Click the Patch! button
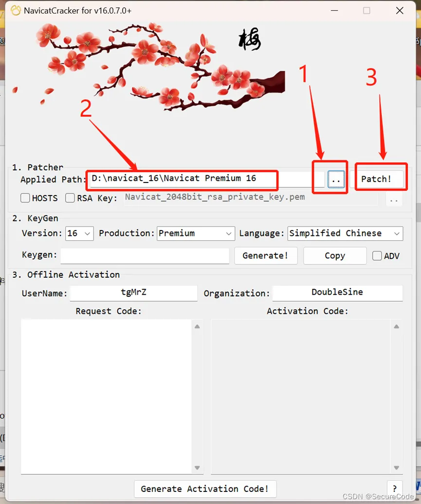 pos(376,179)
